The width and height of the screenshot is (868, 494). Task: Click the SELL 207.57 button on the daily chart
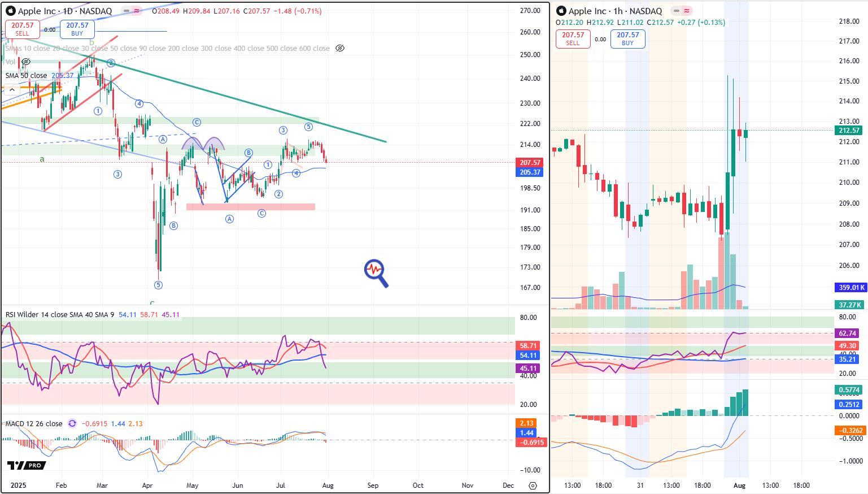click(x=22, y=29)
